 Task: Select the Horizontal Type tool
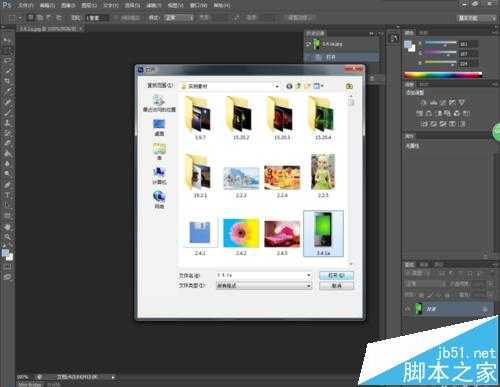coord(7,195)
